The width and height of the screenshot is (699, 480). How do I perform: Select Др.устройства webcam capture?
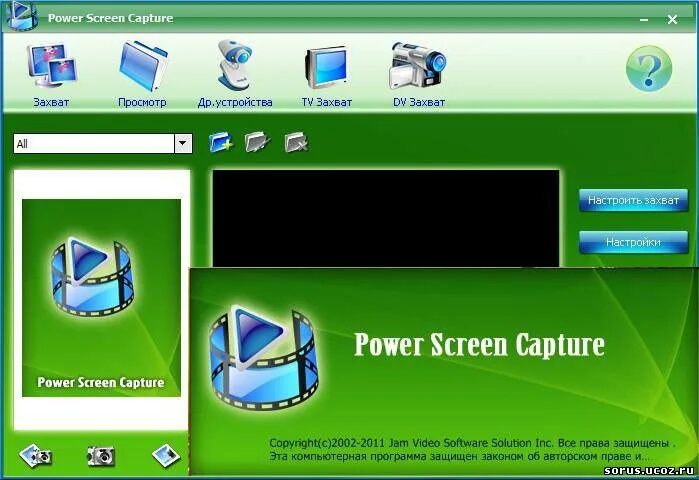pos(235,75)
